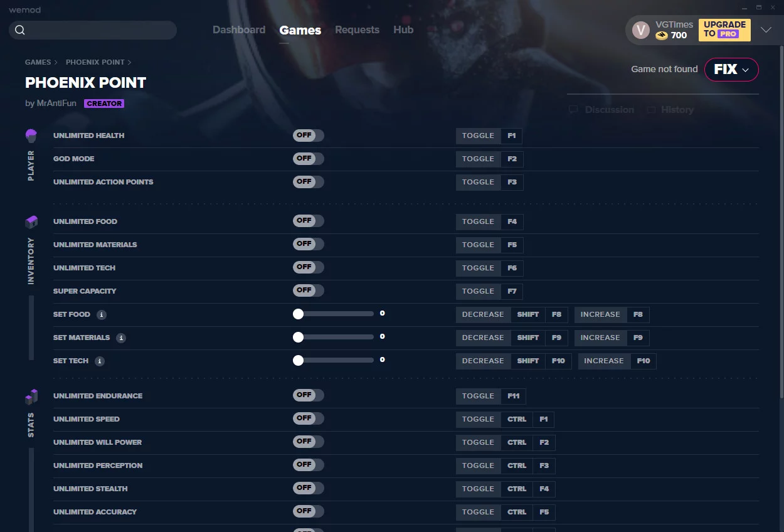Click the F3 hotkey for Action Points
The width and height of the screenshot is (784, 532).
tap(512, 182)
